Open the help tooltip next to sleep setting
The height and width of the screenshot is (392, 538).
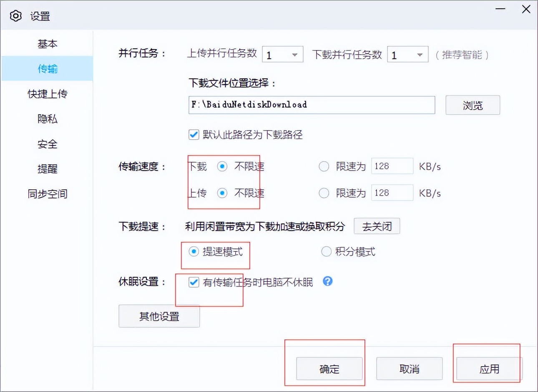tap(327, 282)
